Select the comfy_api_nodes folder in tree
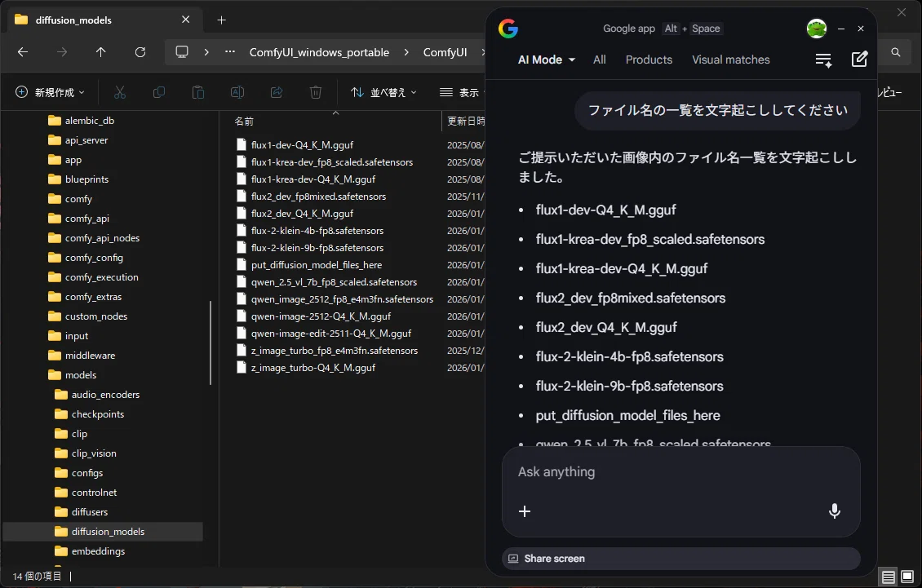The image size is (922, 588). click(102, 238)
